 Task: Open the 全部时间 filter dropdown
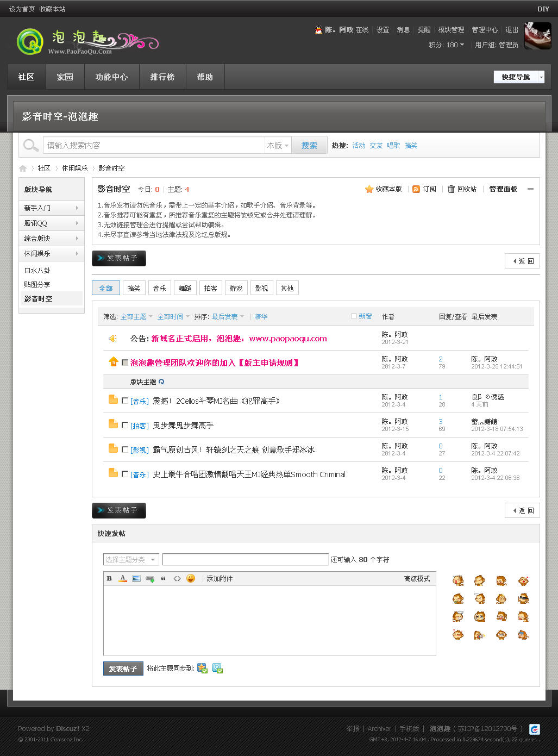[173, 316]
